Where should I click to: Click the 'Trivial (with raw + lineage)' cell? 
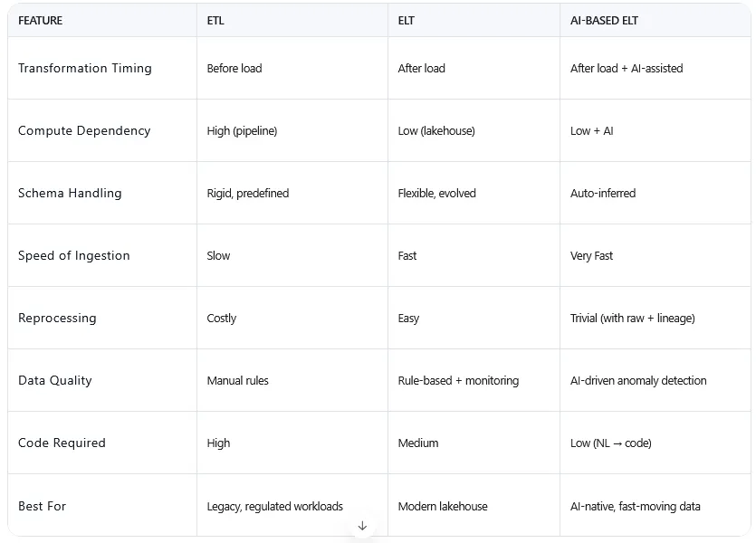point(633,319)
